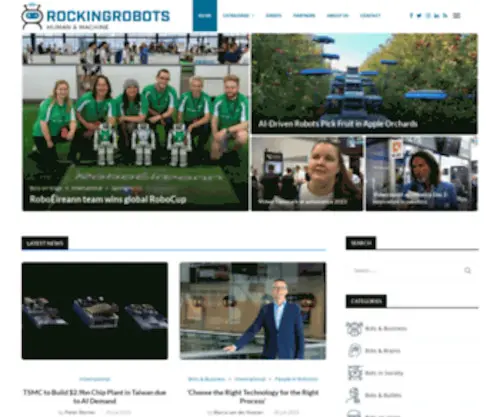
Task: Open the man in blue suit thumbnail
Action: tap(253, 311)
